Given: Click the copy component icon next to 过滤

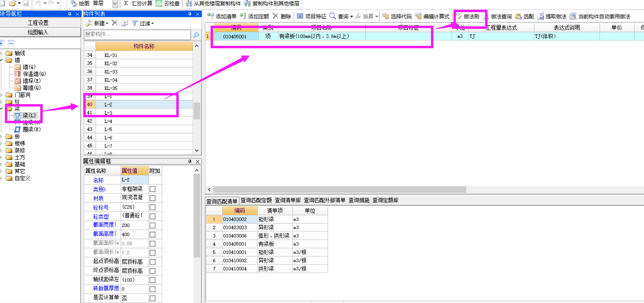Looking at the screenshot, I should 125,23.
